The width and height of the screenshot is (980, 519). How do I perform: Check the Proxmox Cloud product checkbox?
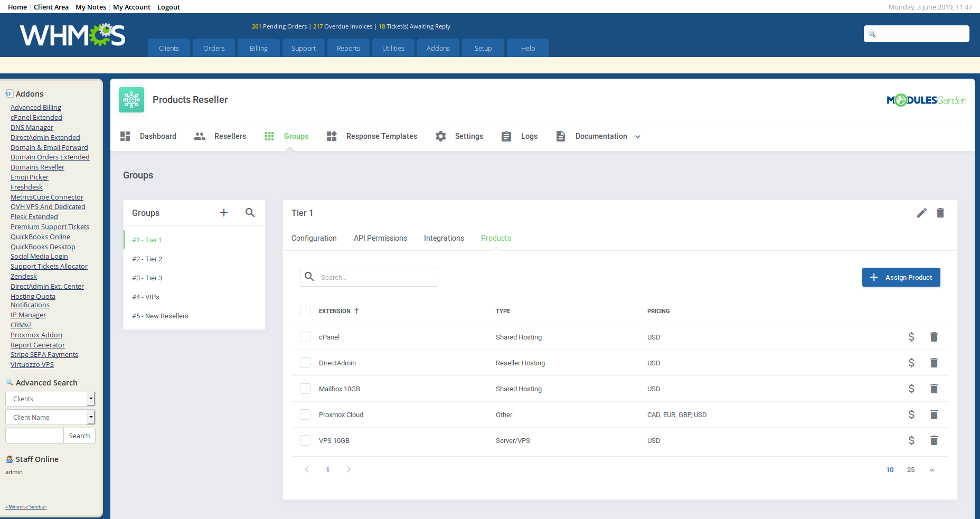click(x=305, y=414)
